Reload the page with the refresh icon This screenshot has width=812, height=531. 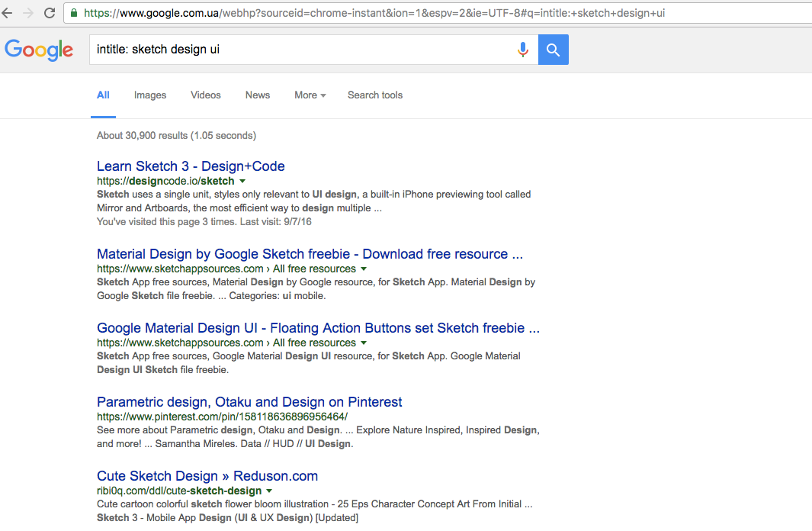click(50, 13)
